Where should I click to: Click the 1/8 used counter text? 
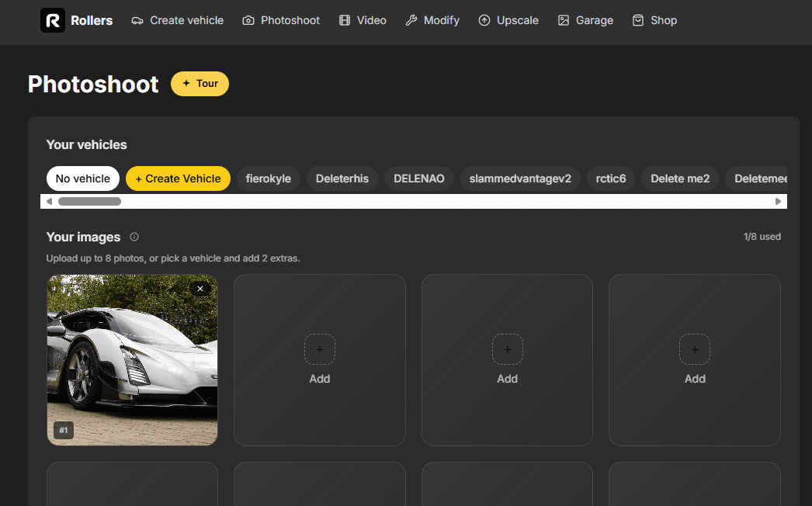pos(762,237)
